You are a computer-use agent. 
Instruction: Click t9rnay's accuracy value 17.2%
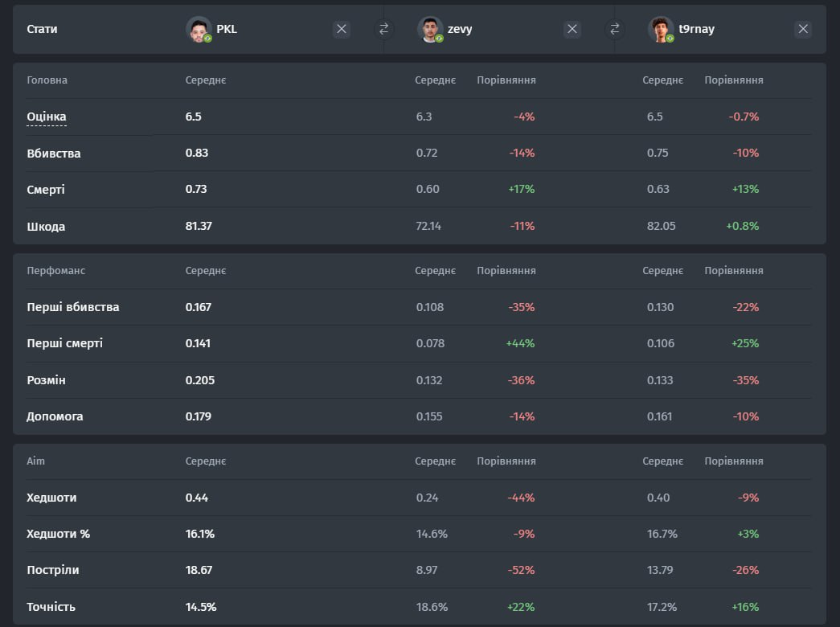pyautogui.click(x=662, y=607)
